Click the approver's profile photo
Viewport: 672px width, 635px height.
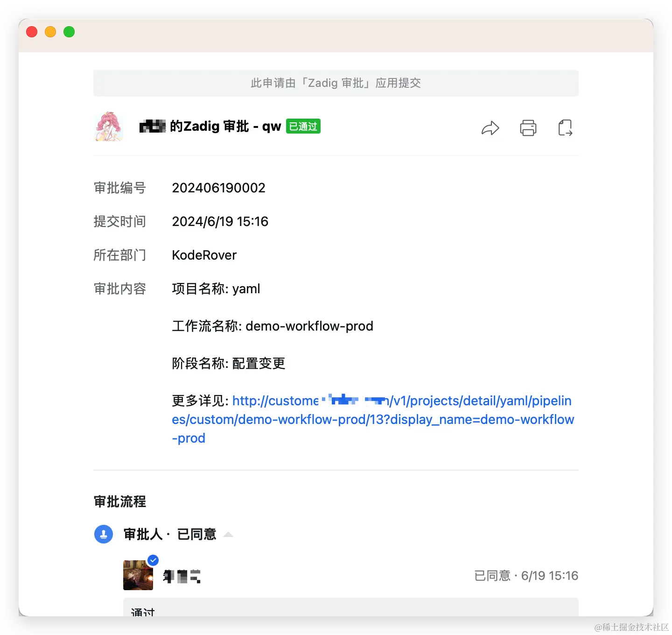[x=138, y=575]
